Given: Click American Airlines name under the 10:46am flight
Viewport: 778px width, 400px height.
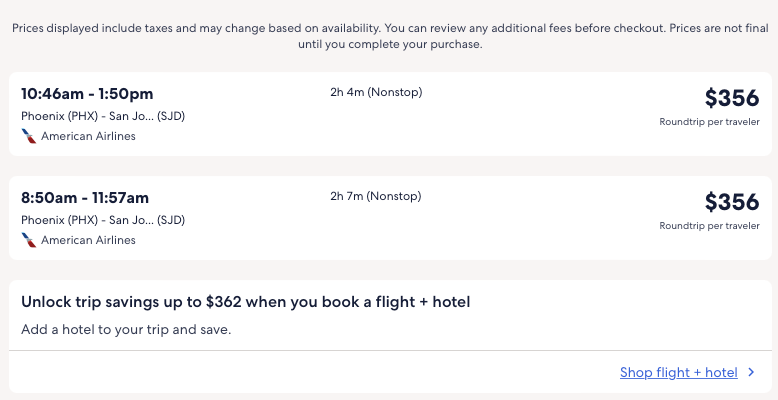Looking at the screenshot, I should pos(88,136).
